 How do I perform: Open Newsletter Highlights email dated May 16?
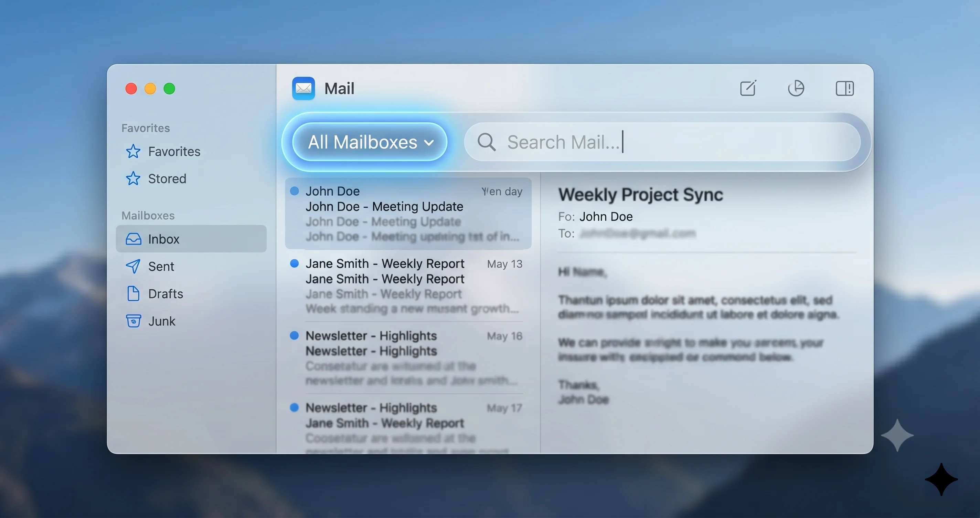408,358
